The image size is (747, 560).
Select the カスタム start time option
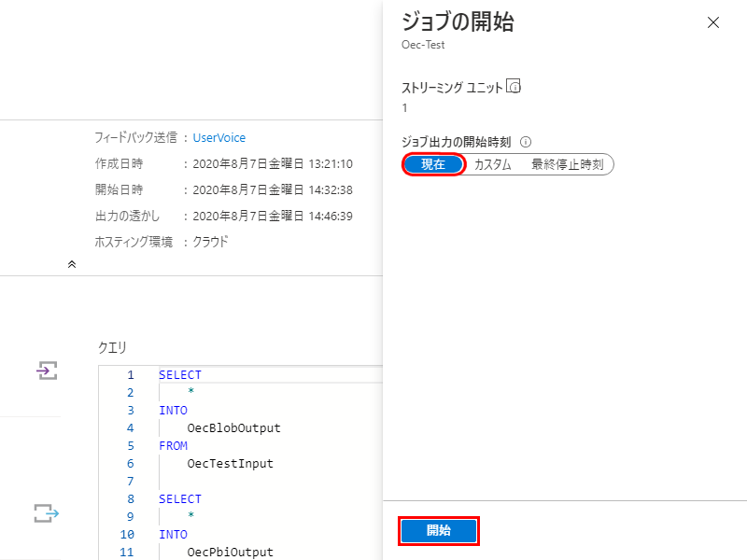(x=492, y=164)
